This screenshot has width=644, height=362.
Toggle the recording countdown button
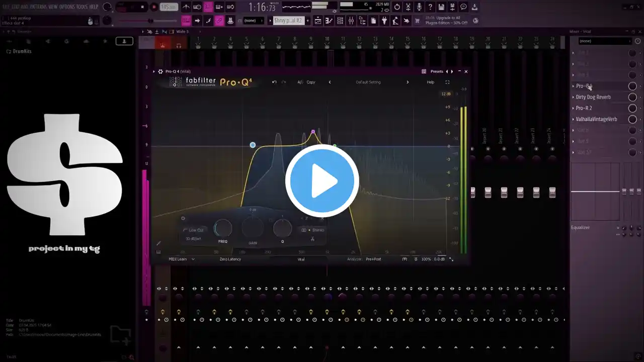tap(208, 7)
